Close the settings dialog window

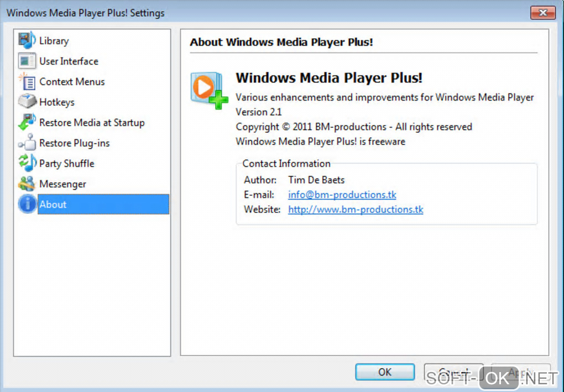543,13
